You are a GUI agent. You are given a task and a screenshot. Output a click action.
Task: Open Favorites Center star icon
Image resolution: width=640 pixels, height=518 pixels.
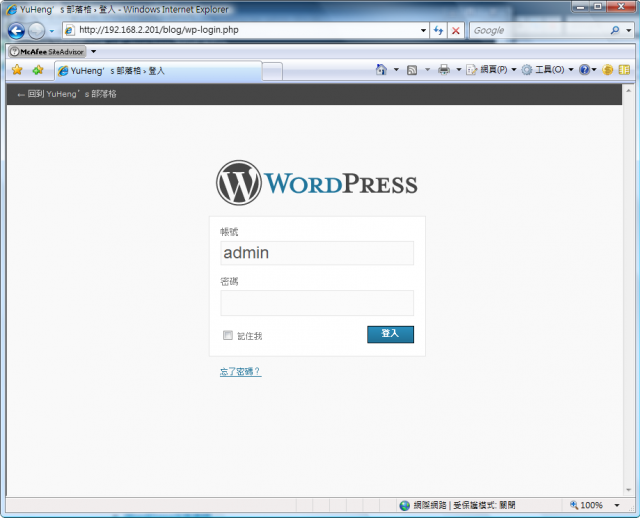tap(17, 70)
